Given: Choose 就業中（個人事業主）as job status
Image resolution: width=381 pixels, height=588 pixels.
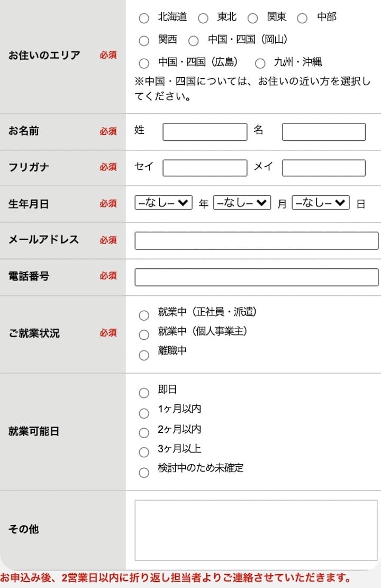Looking at the screenshot, I should point(143,334).
